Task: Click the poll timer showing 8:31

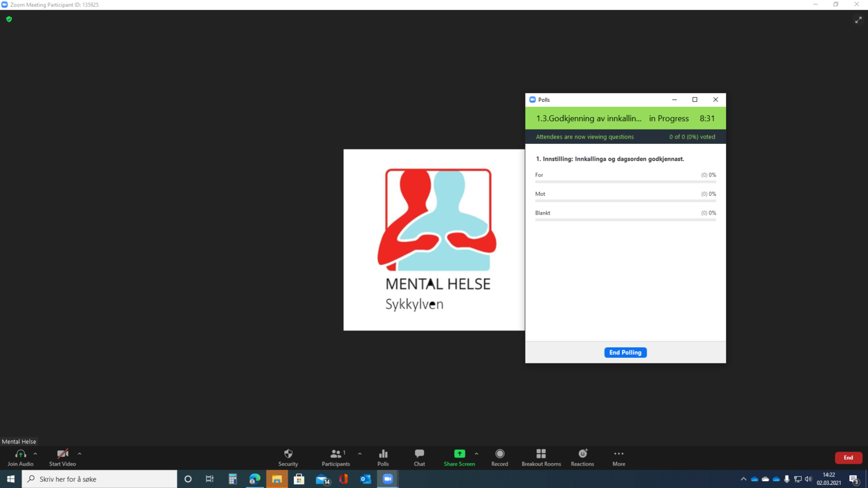Action: (x=707, y=118)
